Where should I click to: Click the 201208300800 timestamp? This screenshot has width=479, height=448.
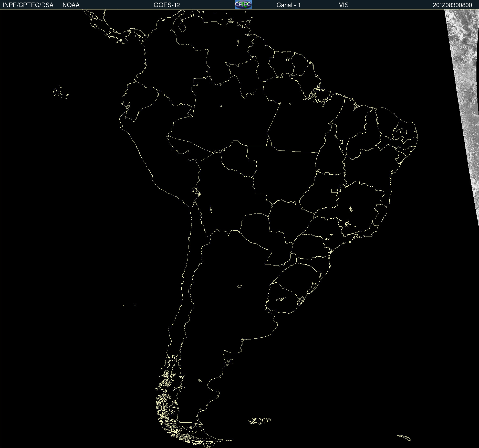tap(452, 5)
